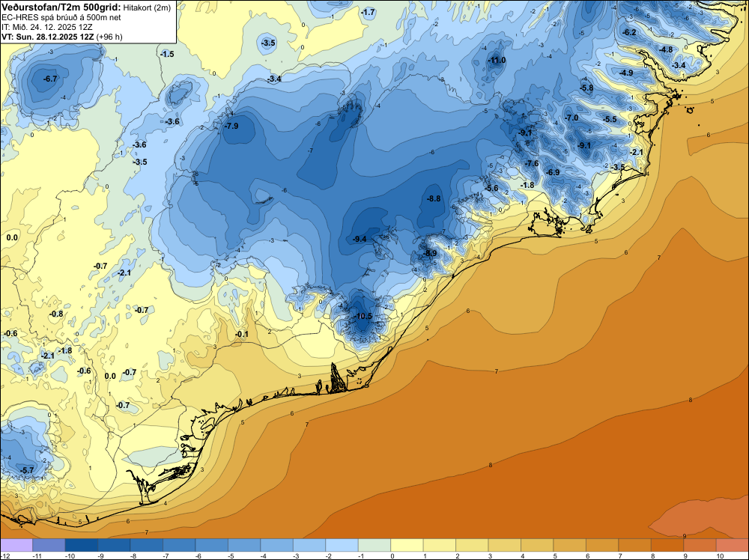Click the -8.9 temperature label

[430, 253]
